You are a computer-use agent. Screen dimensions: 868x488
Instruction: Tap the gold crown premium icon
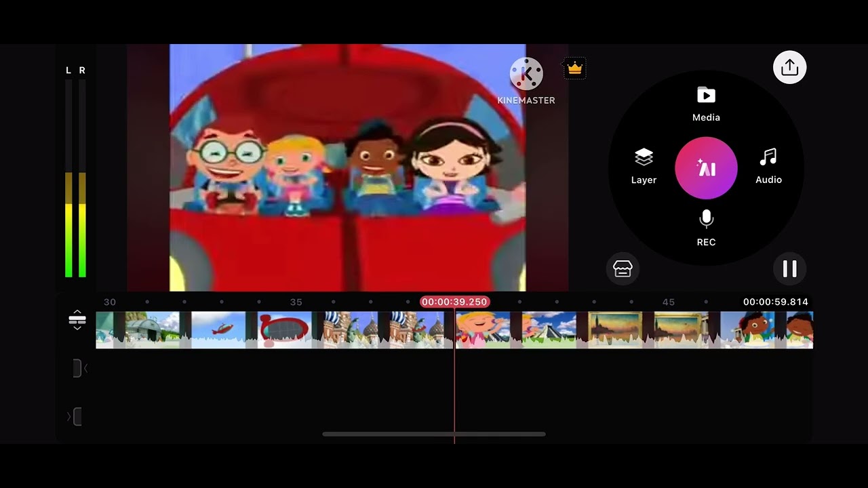574,68
